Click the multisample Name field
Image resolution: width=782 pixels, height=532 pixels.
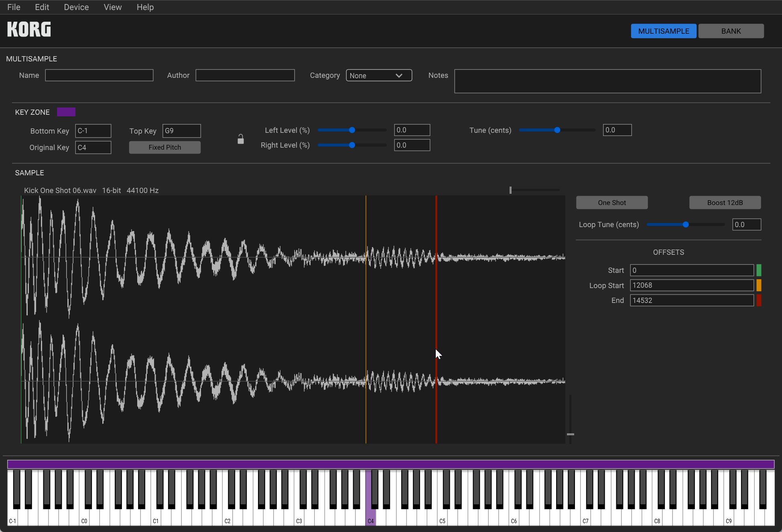(x=99, y=75)
